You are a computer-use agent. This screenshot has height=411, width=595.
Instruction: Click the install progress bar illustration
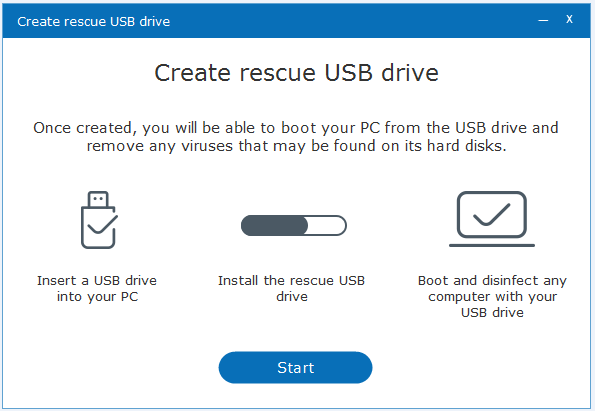[294, 225]
